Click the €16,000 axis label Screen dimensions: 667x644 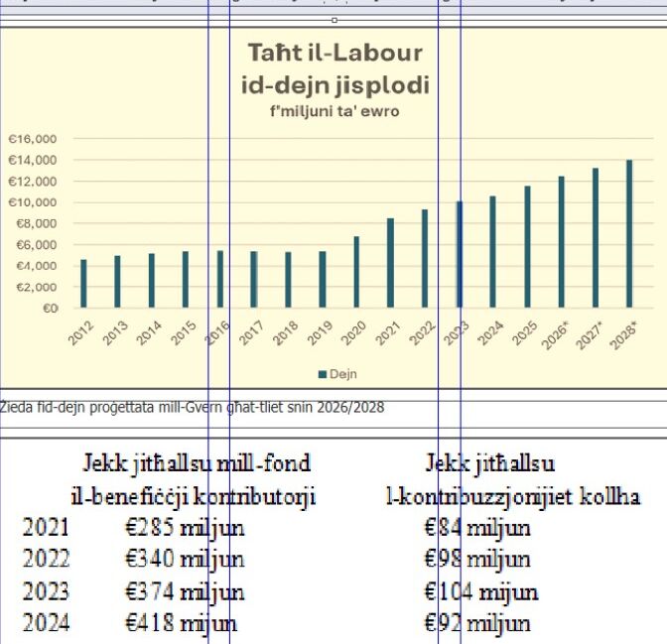(x=33, y=139)
